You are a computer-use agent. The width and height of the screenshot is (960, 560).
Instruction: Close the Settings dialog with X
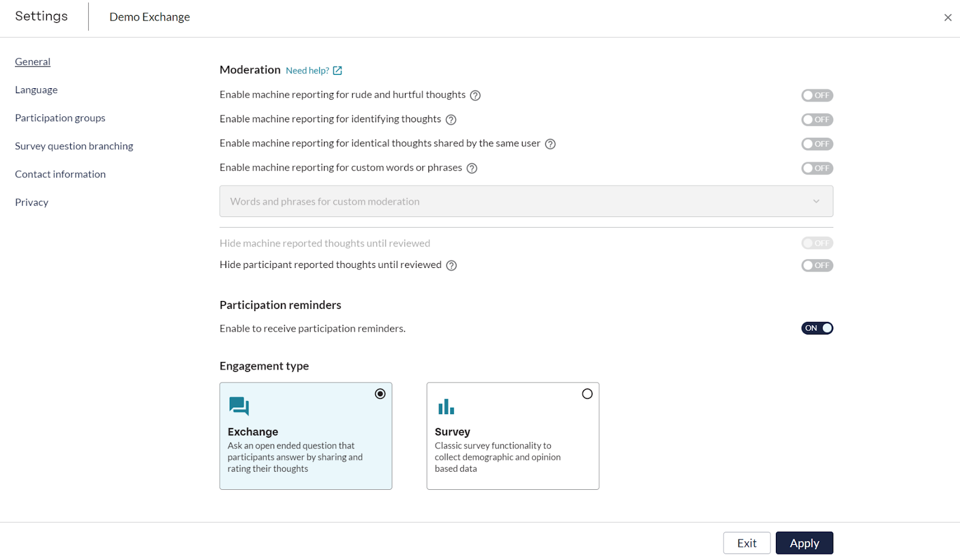click(948, 17)
